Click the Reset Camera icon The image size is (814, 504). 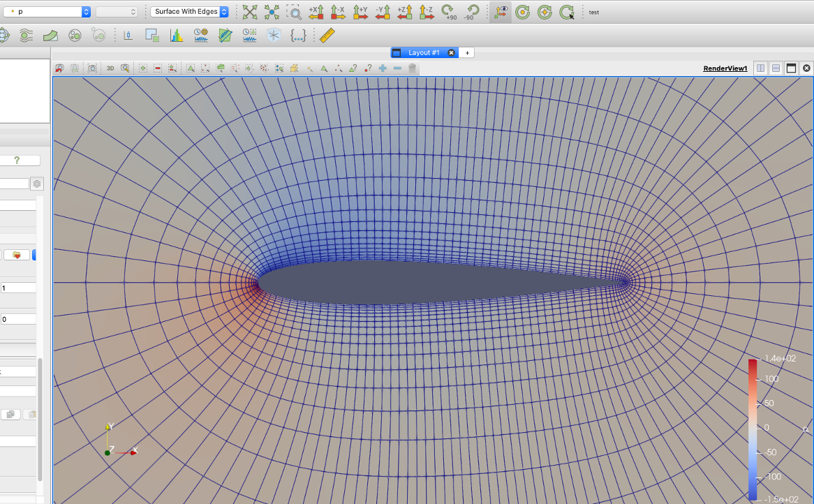[250, 11]
